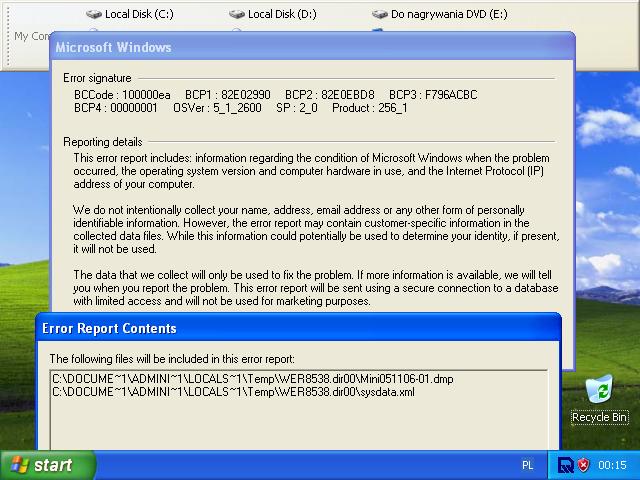Click the BCP3 : F796ACBC value
This screenshot has width=640, height=480.
pyautogui.click(x=433, y=95)
